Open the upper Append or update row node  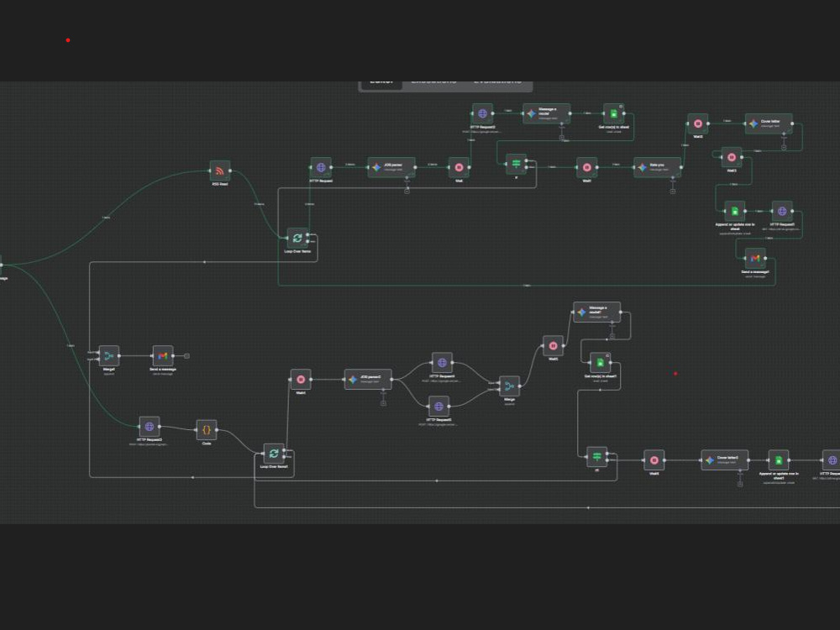735,211
